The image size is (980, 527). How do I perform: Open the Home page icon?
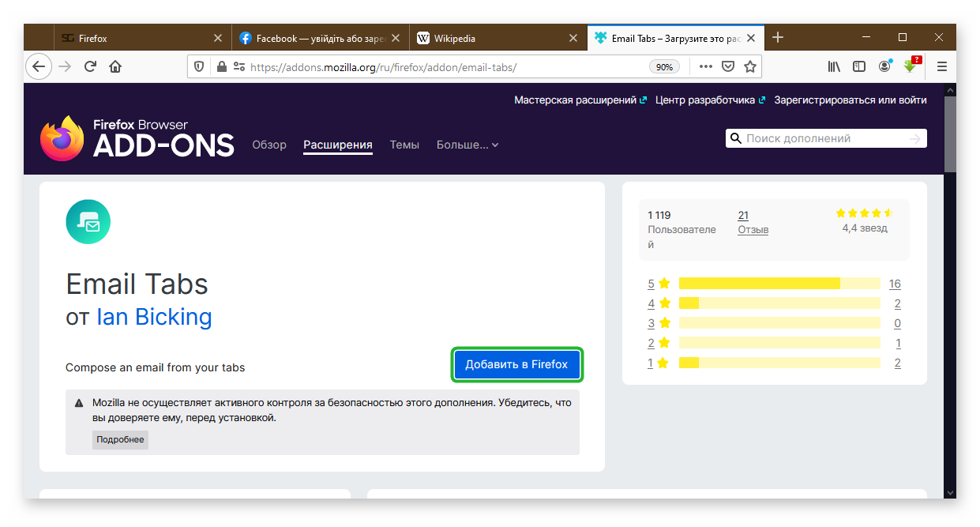115,66
